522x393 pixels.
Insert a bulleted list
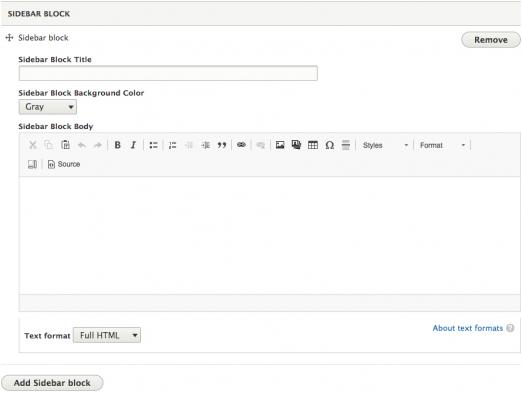(x=153, y=145)
